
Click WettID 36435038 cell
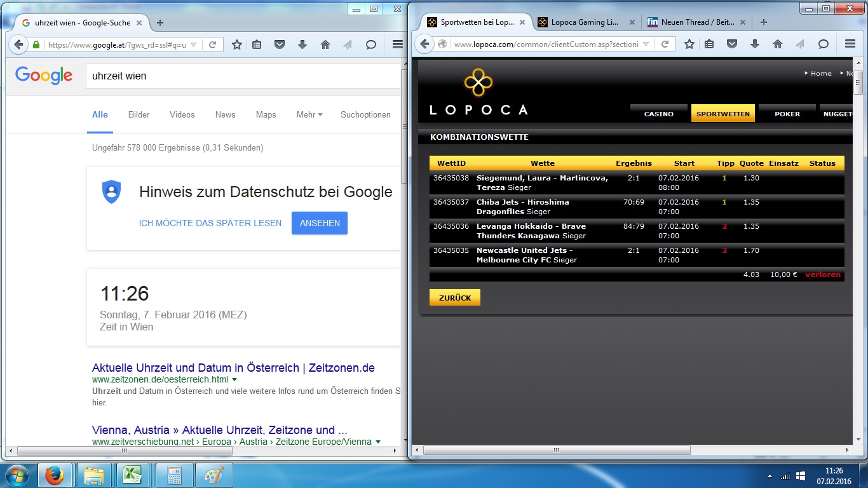click(451, 178)
